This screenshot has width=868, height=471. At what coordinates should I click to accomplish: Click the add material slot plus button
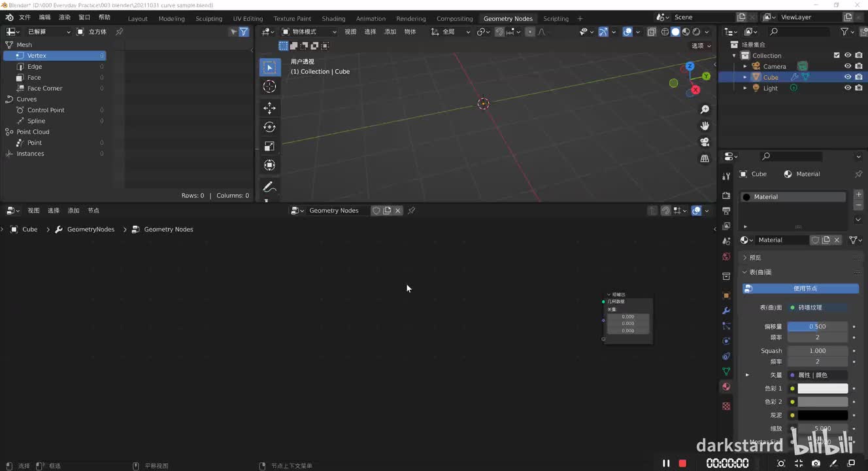pyautogui.click(x=859, y=195)
